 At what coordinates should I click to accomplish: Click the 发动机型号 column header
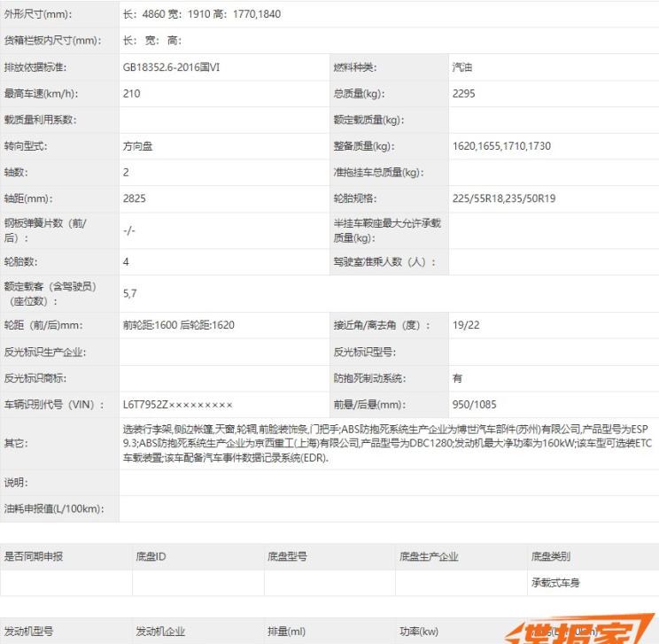tap(28, 632)
